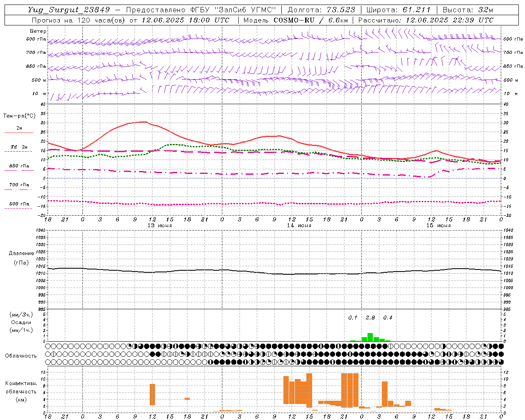
Task: Select the Долгота: 73.523 longitude value
Action: click(322, 10)
